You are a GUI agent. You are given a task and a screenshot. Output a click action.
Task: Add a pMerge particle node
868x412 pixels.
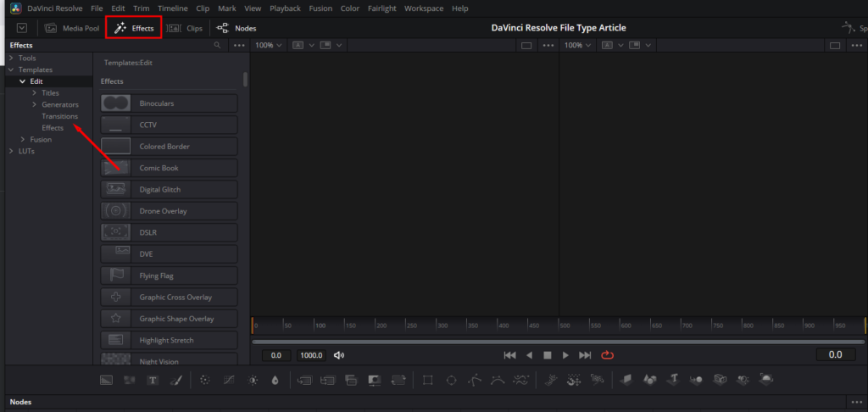[573, 380]
